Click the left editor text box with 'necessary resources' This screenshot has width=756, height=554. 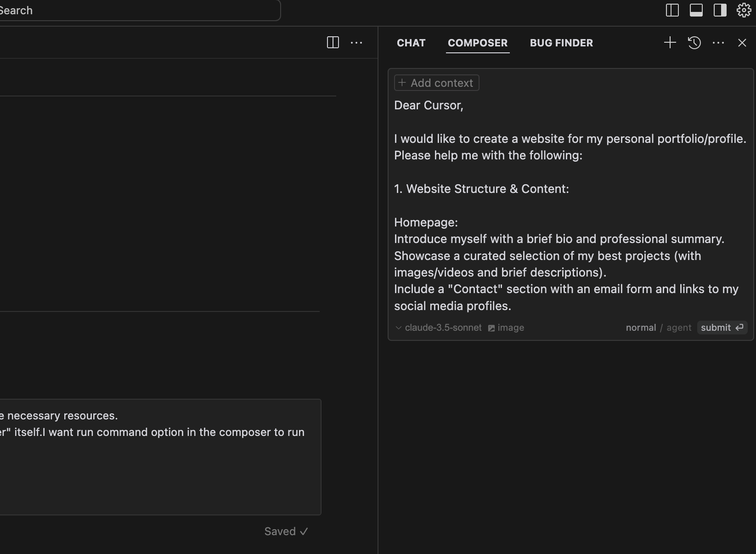coord(160,457)
